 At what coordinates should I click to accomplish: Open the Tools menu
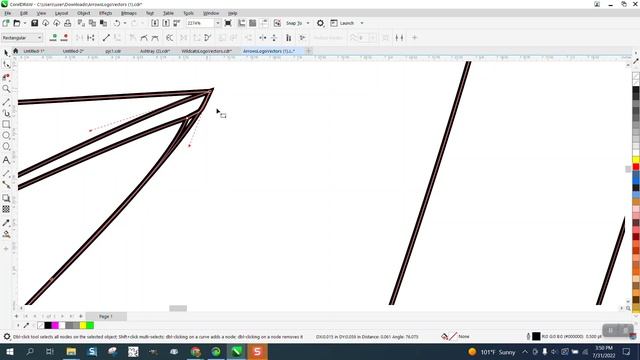pyautogui.click(x=188, y=13)
